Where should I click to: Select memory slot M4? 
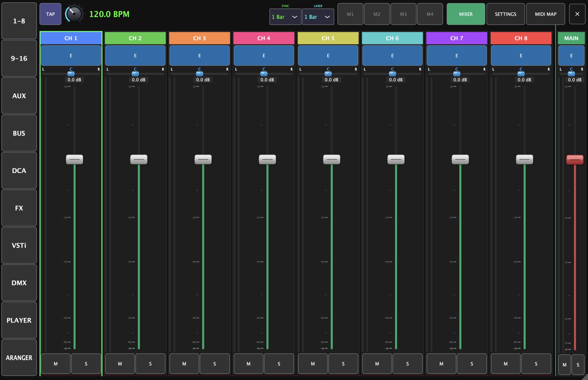(430, 14)
